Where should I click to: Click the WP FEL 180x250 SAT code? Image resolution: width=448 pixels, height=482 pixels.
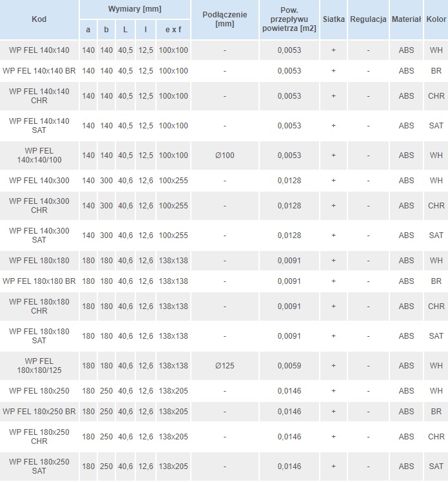(39, 467)
